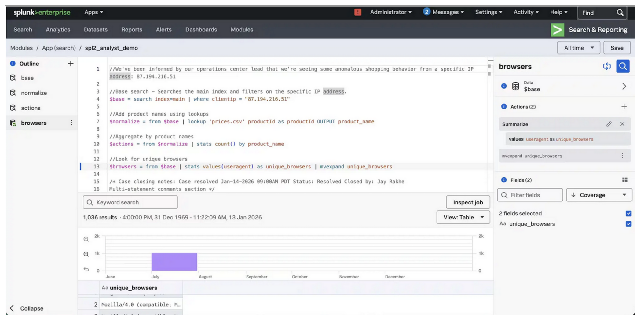Click the purple July timeline bar

174,262
